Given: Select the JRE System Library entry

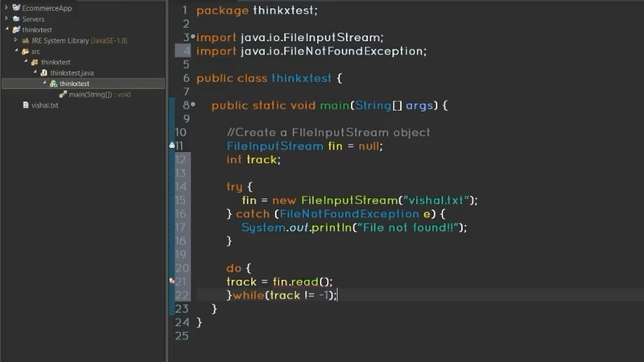Looking at the screenshot, I should pyautogui.click(x=79, y=41).
